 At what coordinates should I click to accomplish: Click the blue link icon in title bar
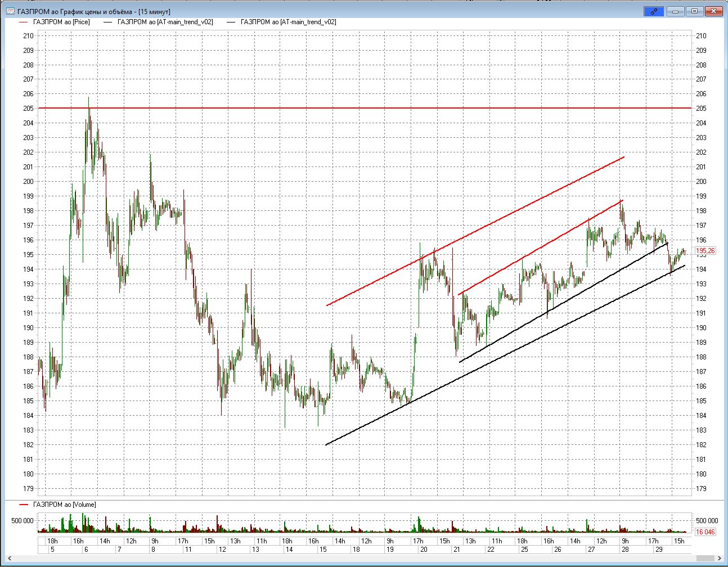tap(654, 11)
